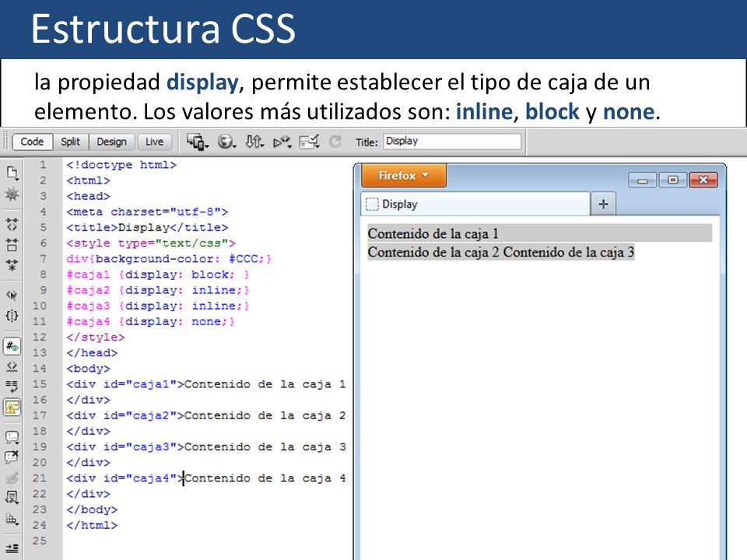Open the orange Firefox menu button
747x560 pixels.
pos(404,176)
